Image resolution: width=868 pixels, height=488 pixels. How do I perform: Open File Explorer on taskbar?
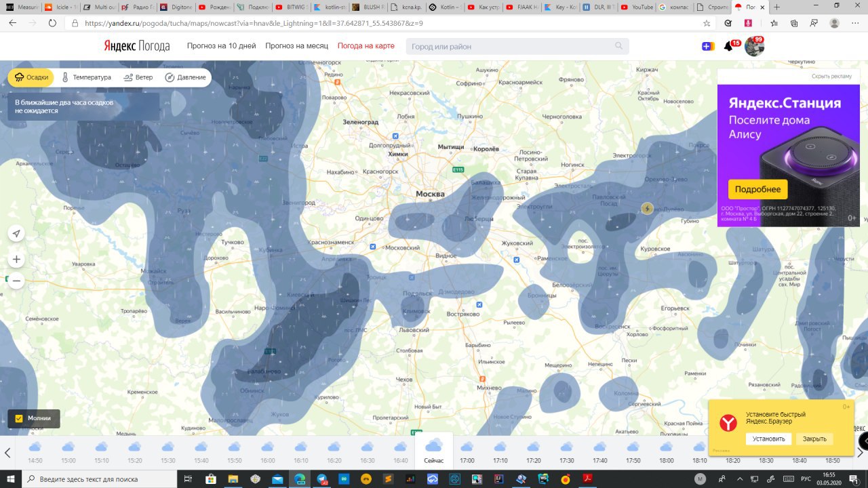[x=233, y=479]
